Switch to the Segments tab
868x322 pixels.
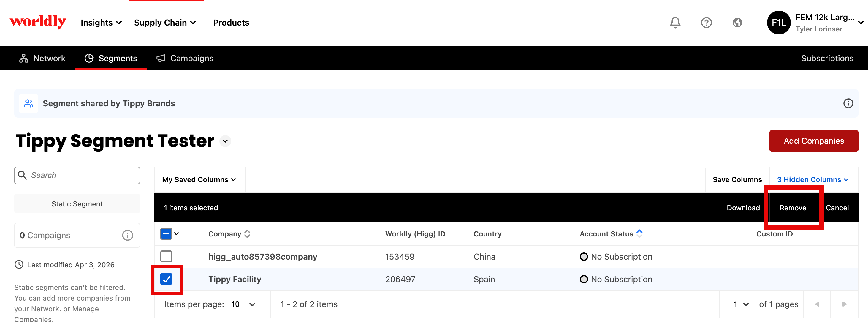pos(110,58)
